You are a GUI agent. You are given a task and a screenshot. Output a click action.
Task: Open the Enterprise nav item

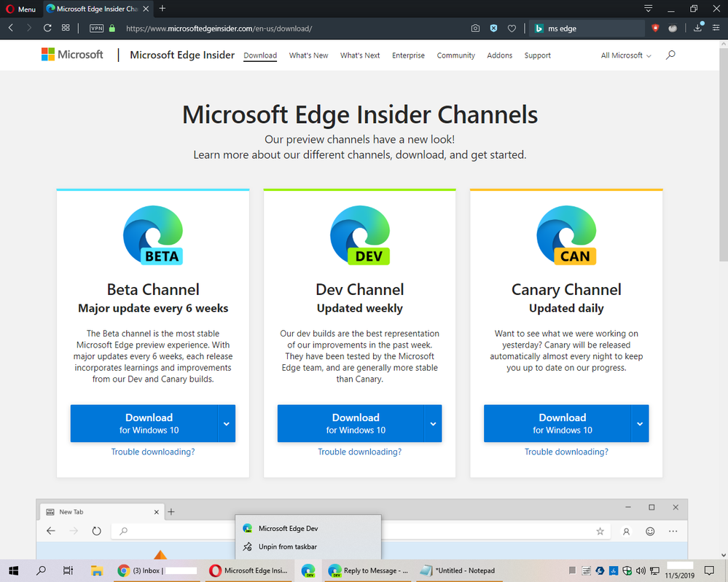coord(408,55)
